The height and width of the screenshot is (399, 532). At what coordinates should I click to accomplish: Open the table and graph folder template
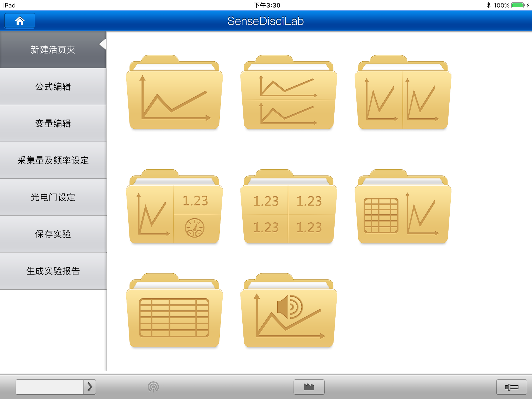pyautogui.click(x=403, y=207)
